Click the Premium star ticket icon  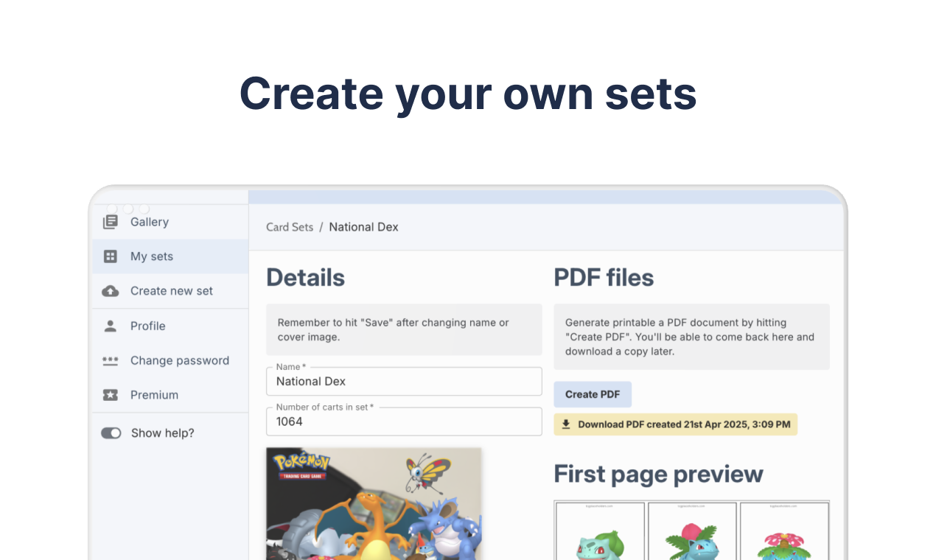(111, 395)
